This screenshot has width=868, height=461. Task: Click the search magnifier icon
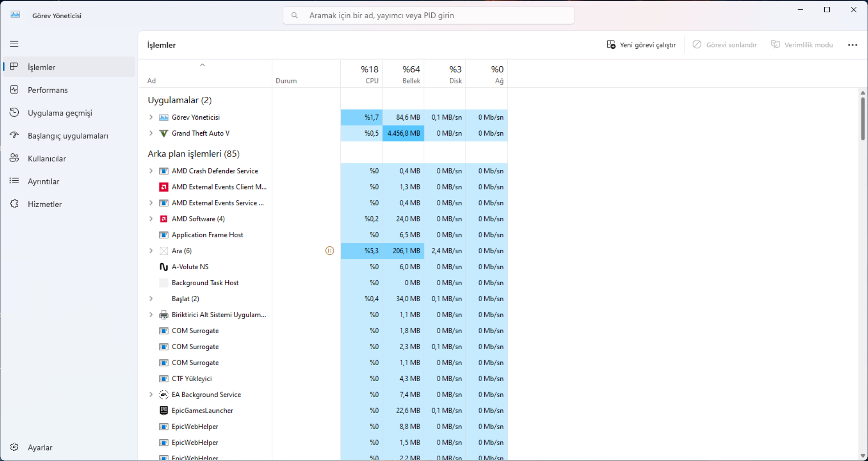click(x=295, y=16)
